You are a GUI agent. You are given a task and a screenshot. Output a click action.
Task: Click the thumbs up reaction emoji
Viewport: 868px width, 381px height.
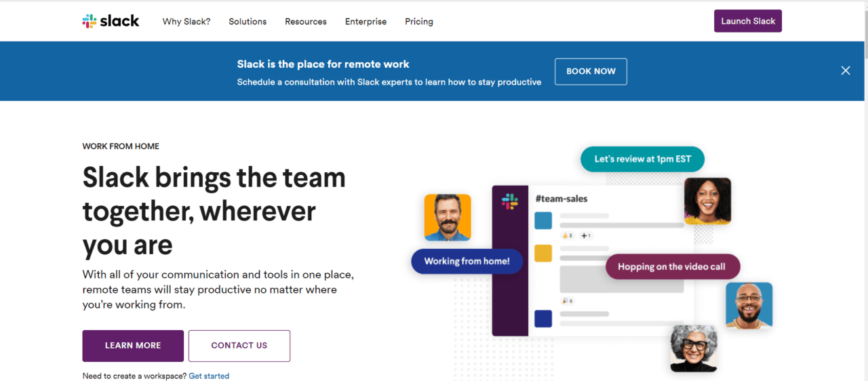[566, 236]
